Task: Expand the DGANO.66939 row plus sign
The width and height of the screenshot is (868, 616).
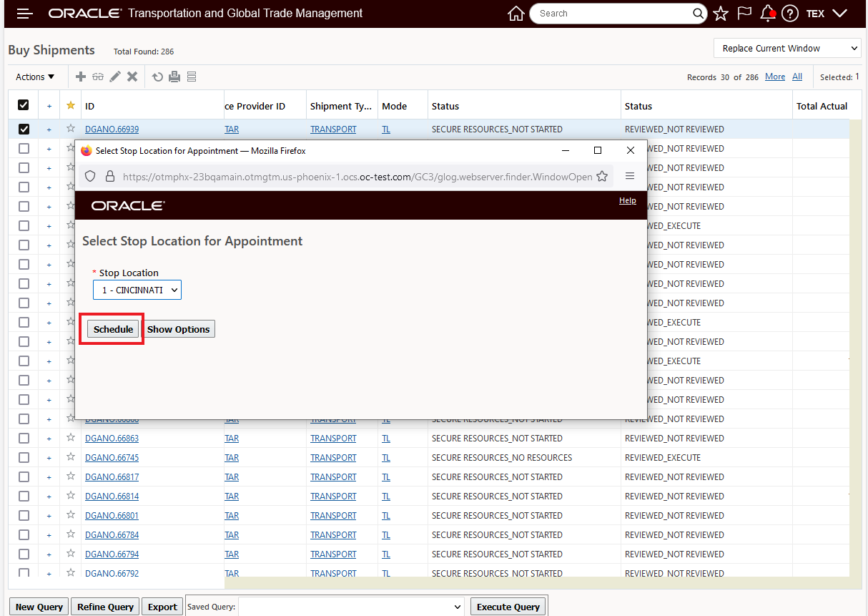Action: pos(49,129)
